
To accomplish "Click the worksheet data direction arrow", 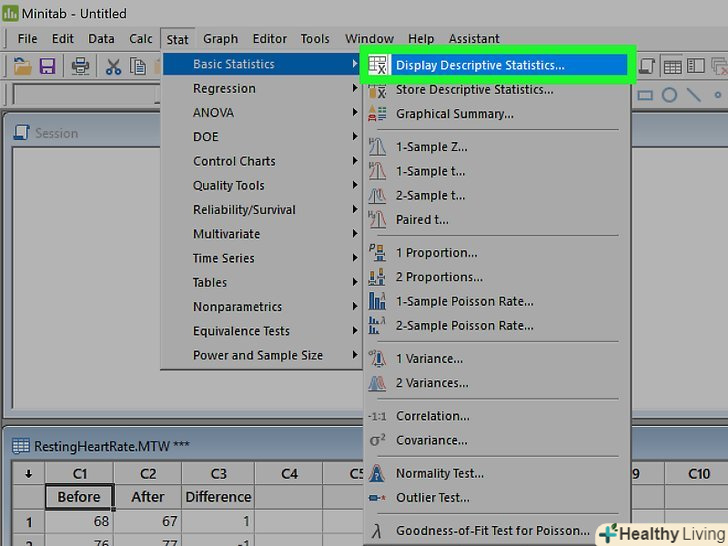I will pos(28,474).
